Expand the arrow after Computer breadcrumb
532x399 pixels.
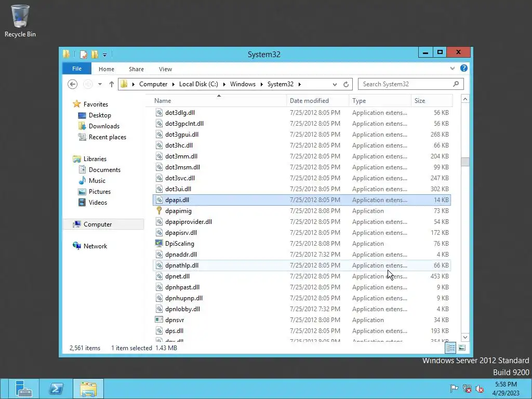click(x=174, y=84)
